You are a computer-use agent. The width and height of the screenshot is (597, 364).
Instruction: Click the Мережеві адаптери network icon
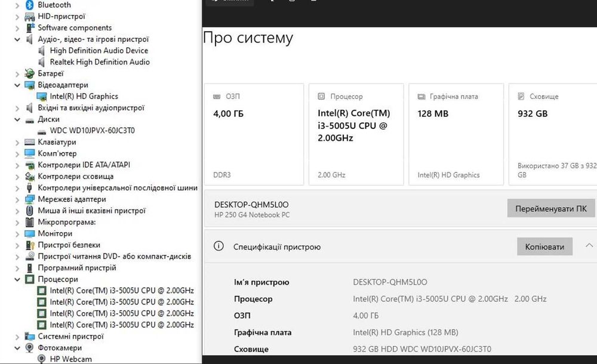point(30,199)
